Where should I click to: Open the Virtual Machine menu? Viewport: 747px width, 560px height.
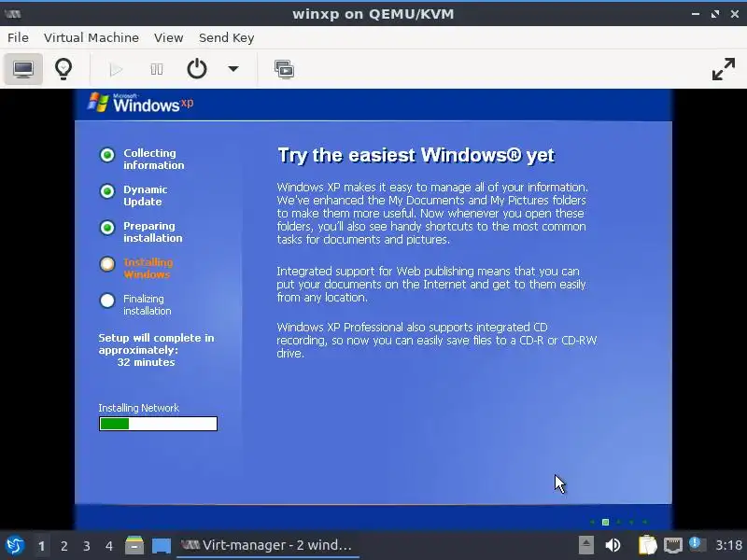click(92, 37)
